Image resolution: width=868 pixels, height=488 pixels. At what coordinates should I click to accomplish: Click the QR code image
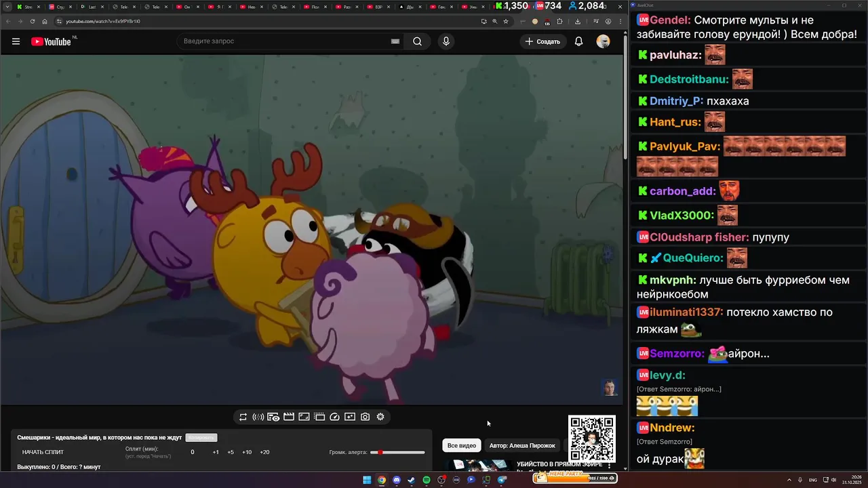pyautogui.click(x=592, y=439)
